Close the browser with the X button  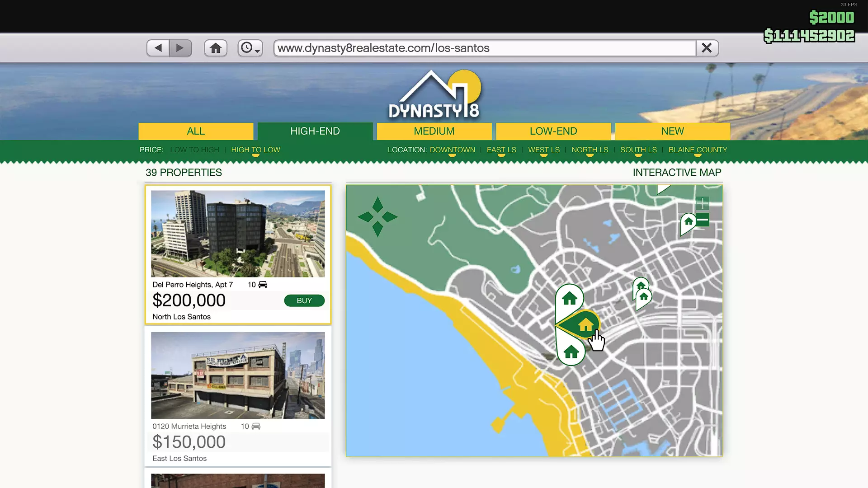click(707, 48)
